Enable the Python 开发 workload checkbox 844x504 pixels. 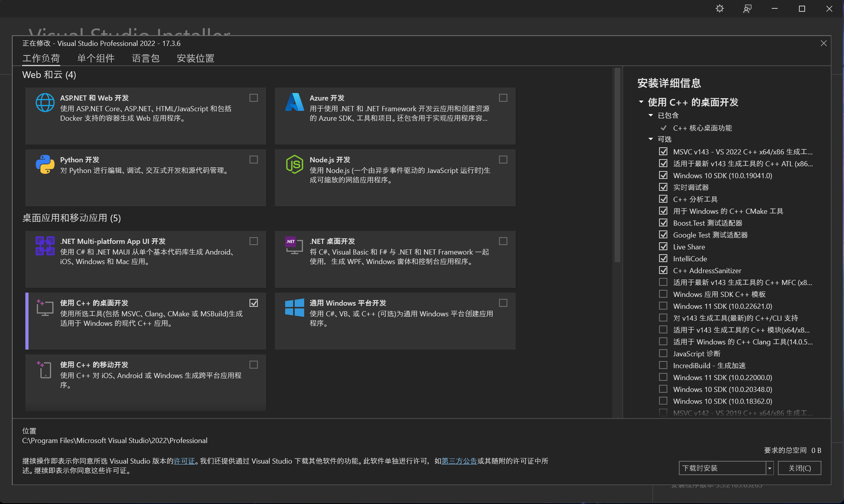pos(253,160)
